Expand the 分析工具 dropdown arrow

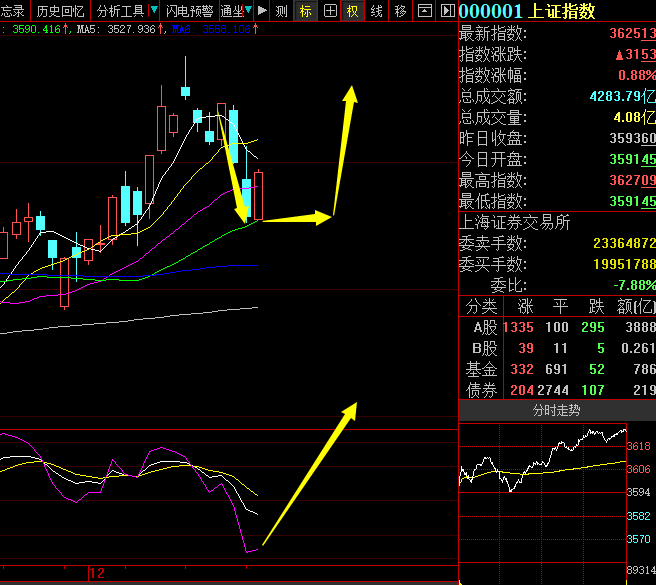154,10
